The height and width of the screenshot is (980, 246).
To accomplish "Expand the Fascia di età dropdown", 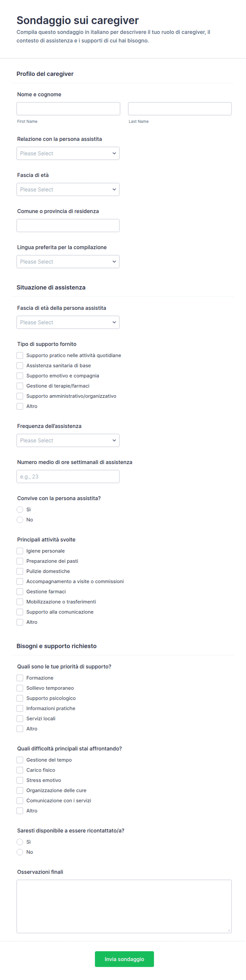I will click(68, 189).
